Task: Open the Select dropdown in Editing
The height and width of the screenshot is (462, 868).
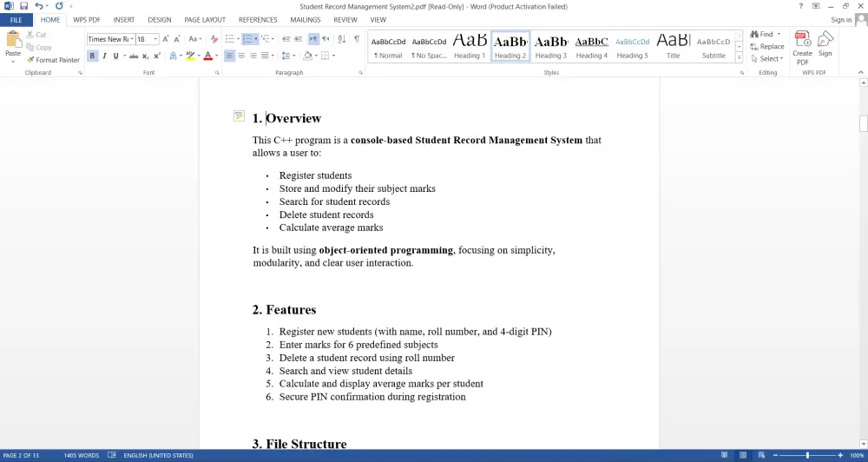Action: coord(767,59)
